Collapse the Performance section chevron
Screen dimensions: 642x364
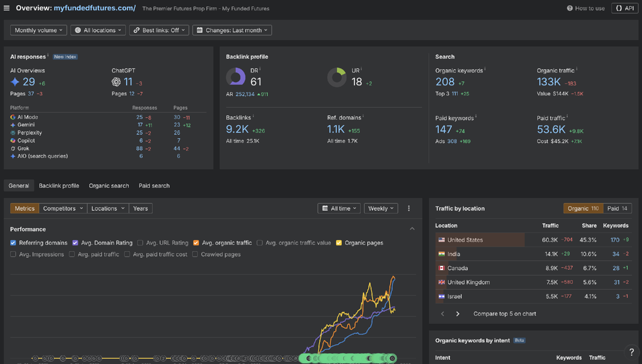point(412,229)
